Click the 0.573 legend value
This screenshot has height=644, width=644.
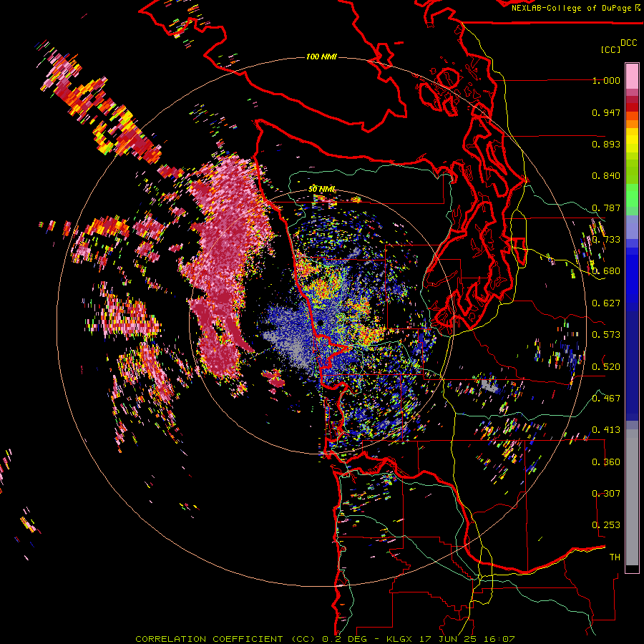606,335
